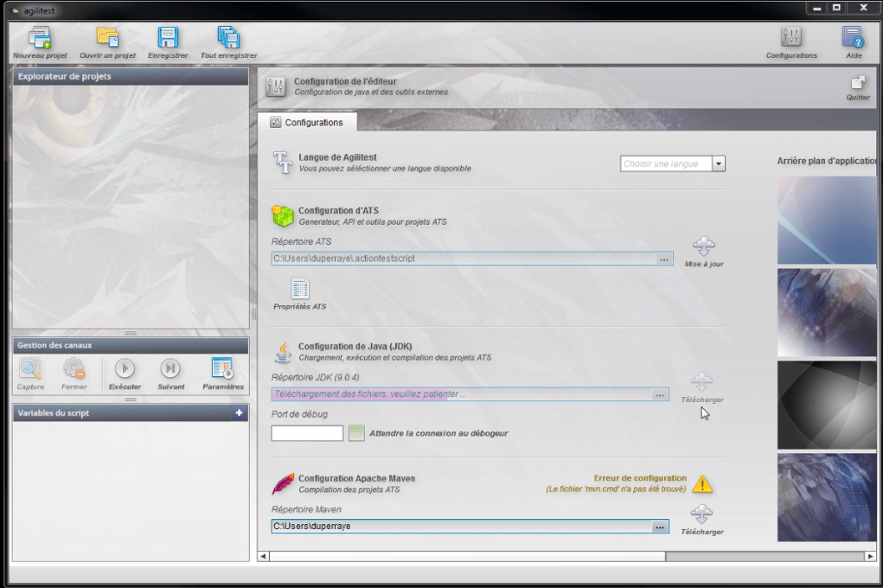Open the Choisir une langue dropdown
This screenshot has height=588, width=883.
[718, 164]
